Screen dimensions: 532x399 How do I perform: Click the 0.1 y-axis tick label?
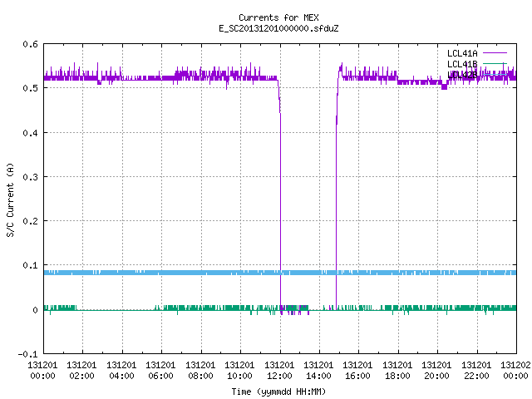pyautogui.click(x=30, y=265)
